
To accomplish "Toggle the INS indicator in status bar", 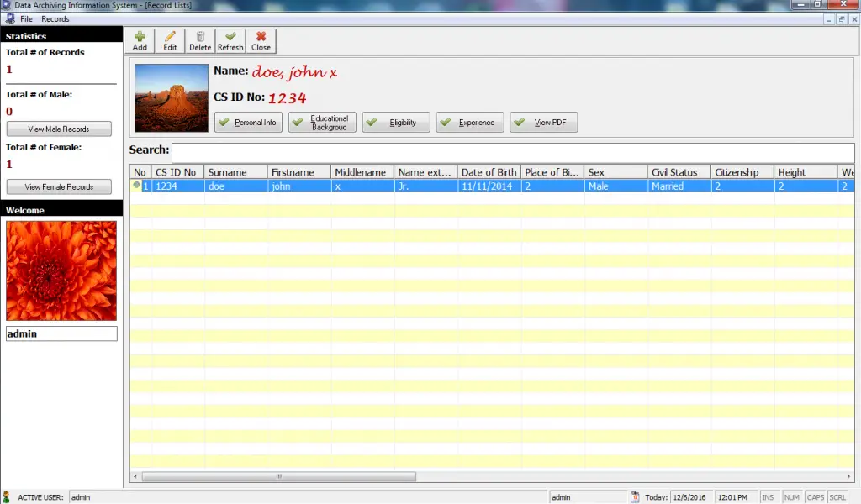I will pos(769,496).
